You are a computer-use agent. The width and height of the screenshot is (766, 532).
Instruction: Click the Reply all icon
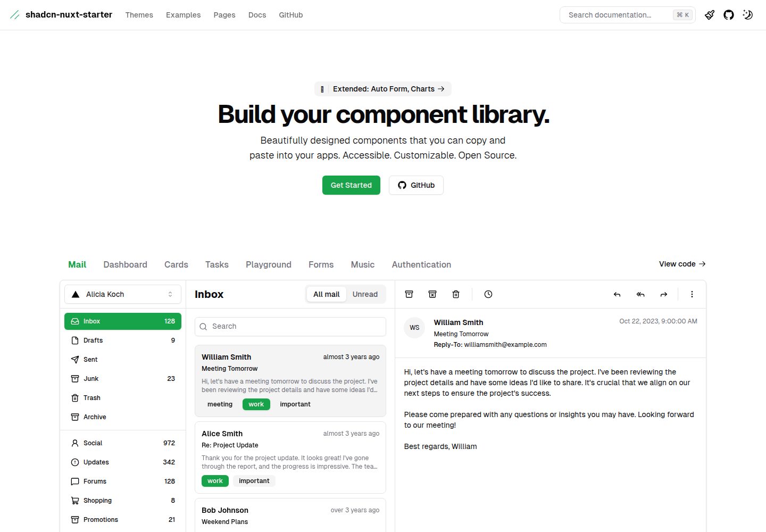pyautogui.click(x=640, y=294)
